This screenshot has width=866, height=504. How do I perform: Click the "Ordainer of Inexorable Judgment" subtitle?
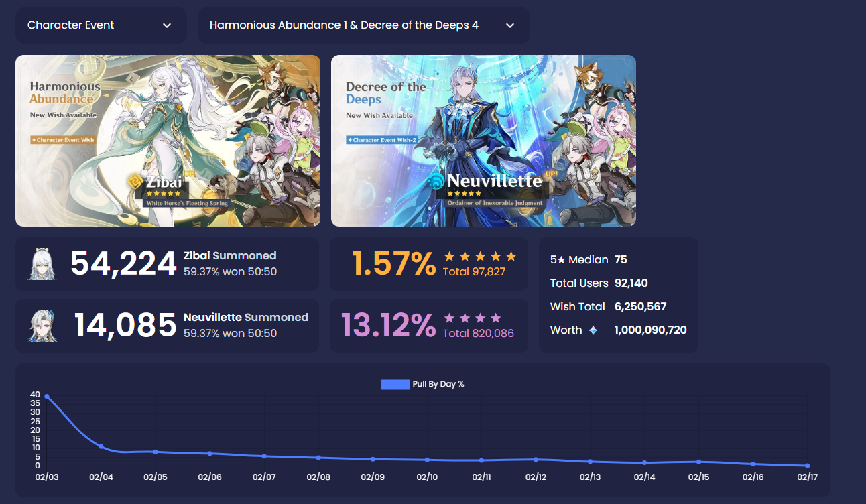pyautogui.click(x=495, y=203)
